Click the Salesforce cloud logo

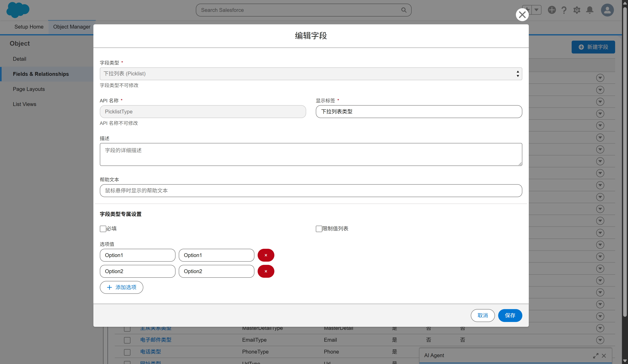[18, 10]
